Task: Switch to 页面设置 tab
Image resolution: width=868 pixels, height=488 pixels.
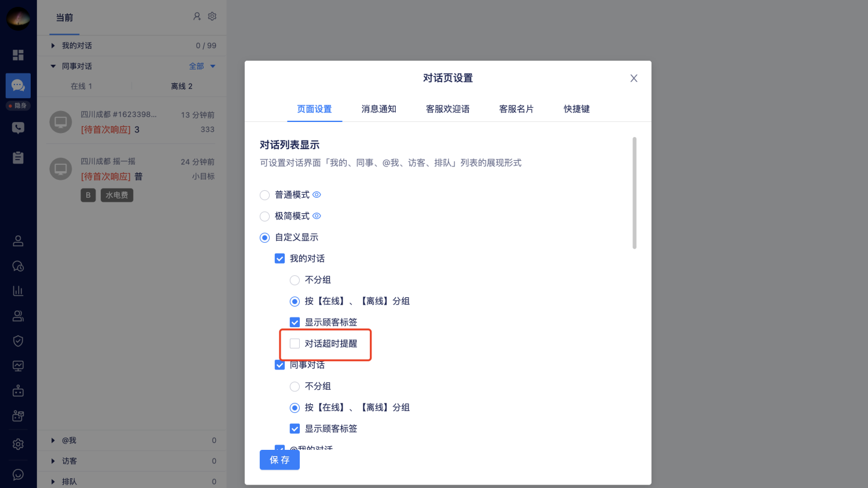Action: pyautogui.click(x=314, y=109)
